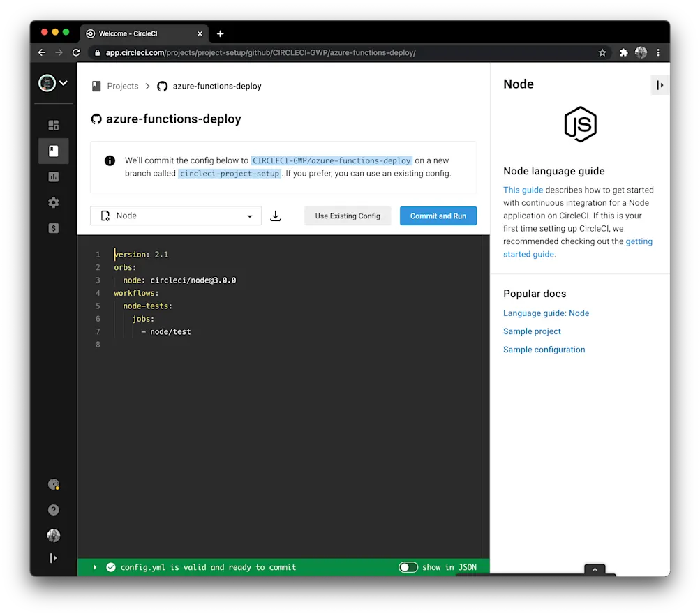Open the Plan billing icon in sidebar
Viewport: 700px width, 616px height.
(54, 228)
